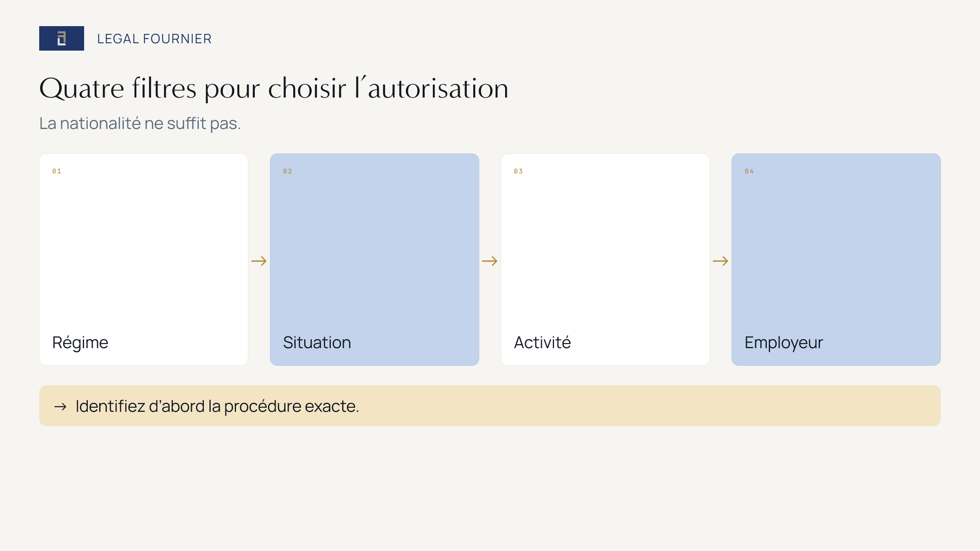Click the step number 03 label
Screen dimensions: 980x551
(519, 171)
